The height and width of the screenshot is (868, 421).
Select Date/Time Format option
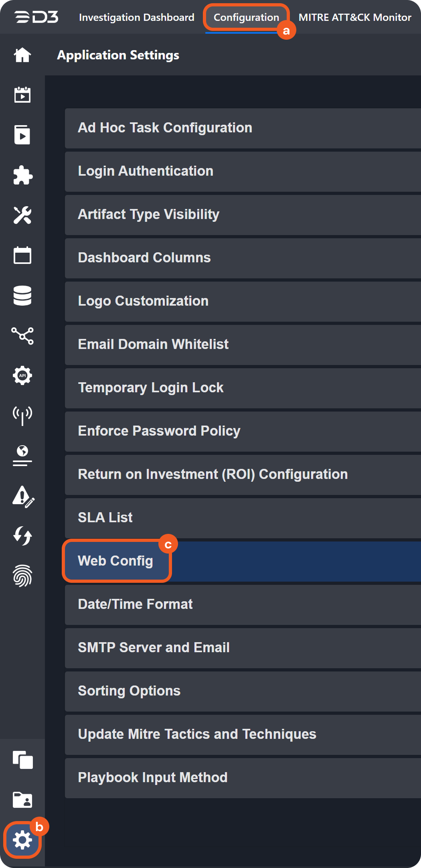tap(135, 604)
